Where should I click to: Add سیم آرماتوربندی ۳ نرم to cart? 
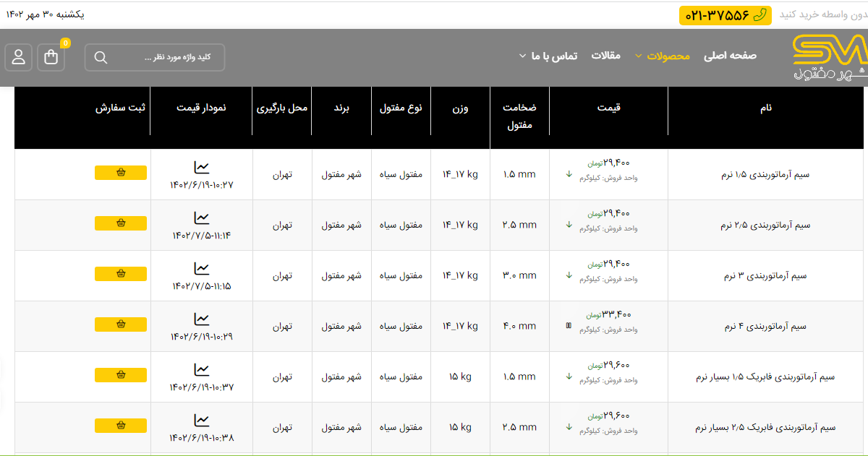pyautogui.click(x=121, y=274)
